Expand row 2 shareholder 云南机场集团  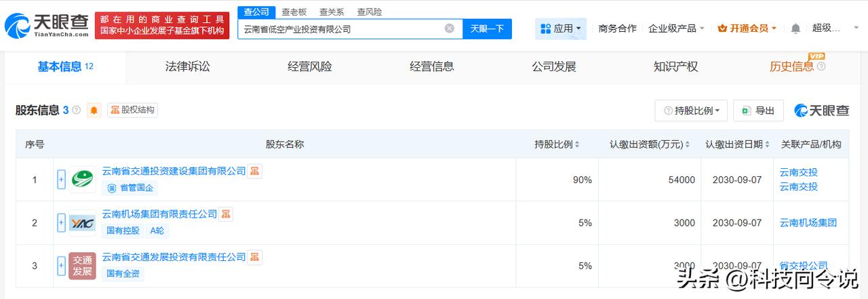[61, 223]
